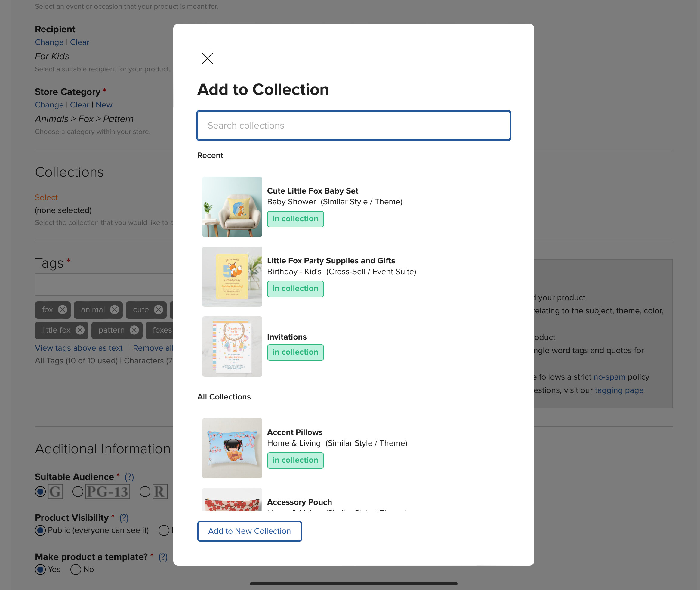Open Product Visibility help question mark
Viewport: 700px width, 590px height.
[x=124, y=517]
